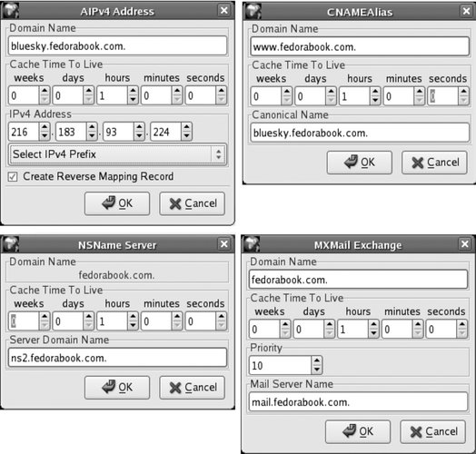Increase hours in AIPv4 Address cache time
This screenshot has height=454, width=476.
click(133, 91)
